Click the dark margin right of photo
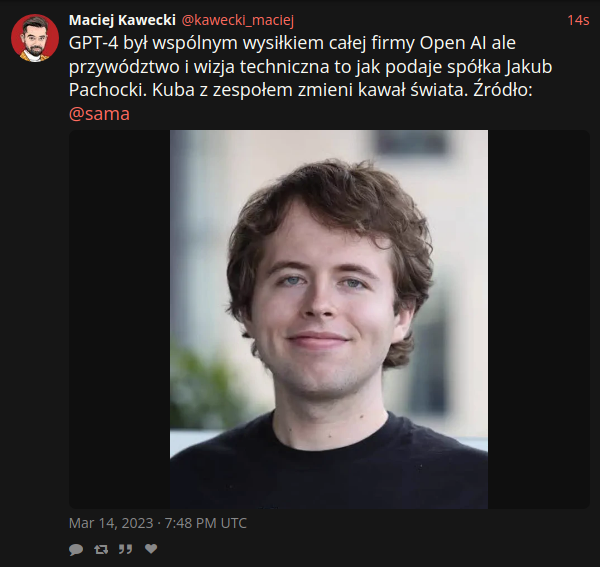600x567 pixels. 539,319
